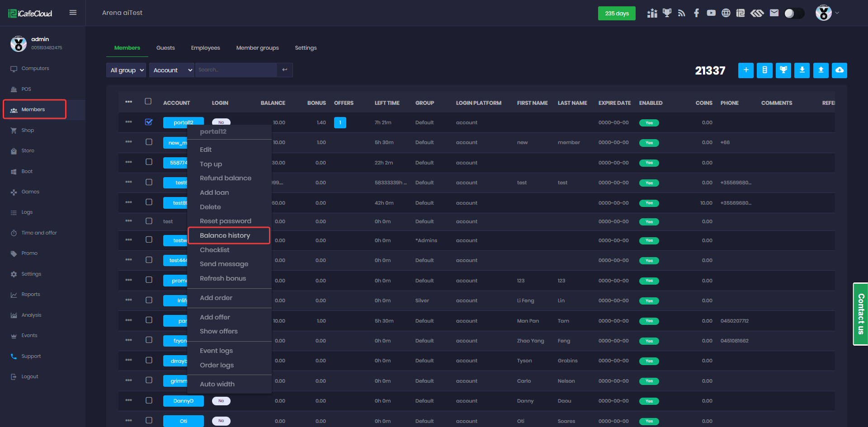This screenshot has width=868, height=427.
Task: Click the DannyD account button
Action: click(183, 401)
